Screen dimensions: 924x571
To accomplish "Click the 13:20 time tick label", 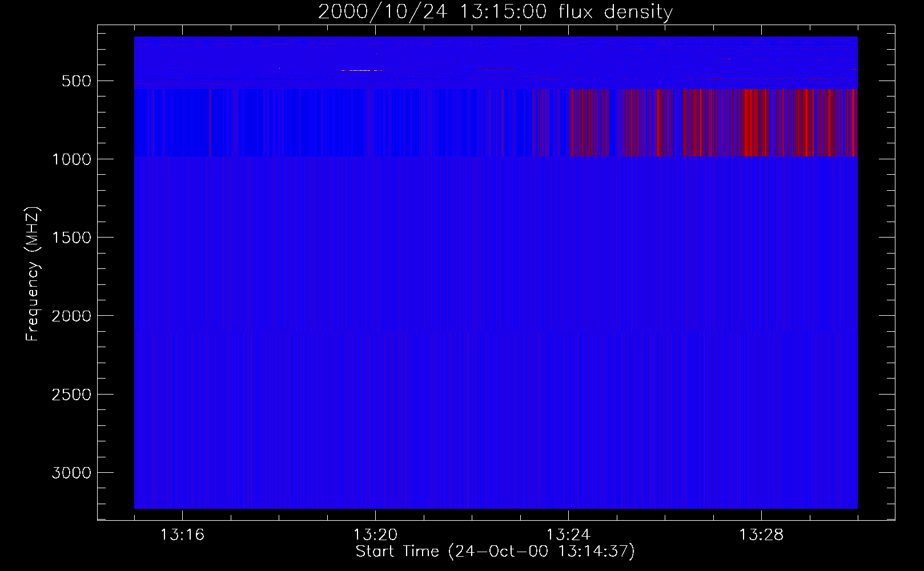I will (375, 535).
